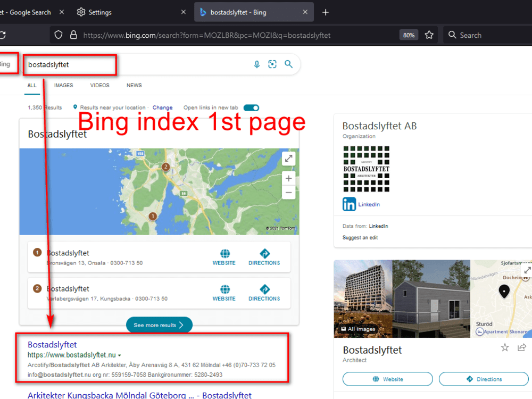Click the Bostadslyftet Onsala listing name
Viewport: 532px width, 399px height.
[x=68, y=253]
